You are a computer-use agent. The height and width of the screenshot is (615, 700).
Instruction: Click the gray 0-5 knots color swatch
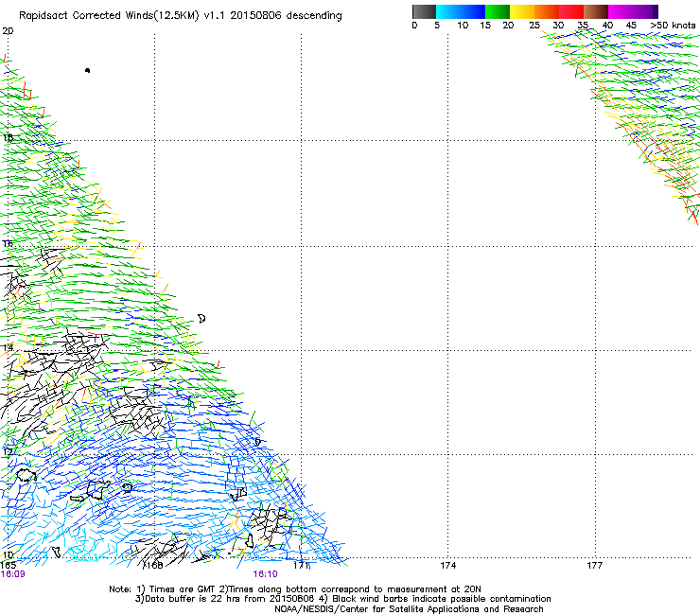coord(424,11)
